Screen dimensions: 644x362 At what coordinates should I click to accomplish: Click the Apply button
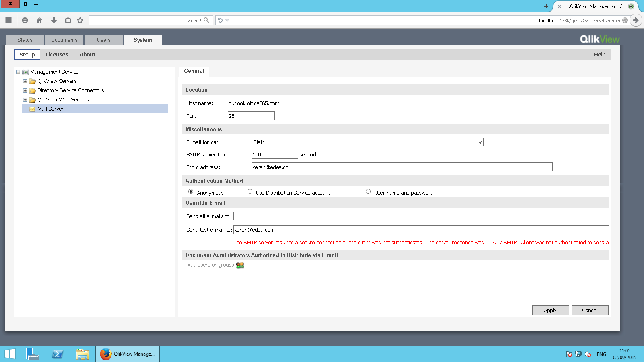click(550, 310)
